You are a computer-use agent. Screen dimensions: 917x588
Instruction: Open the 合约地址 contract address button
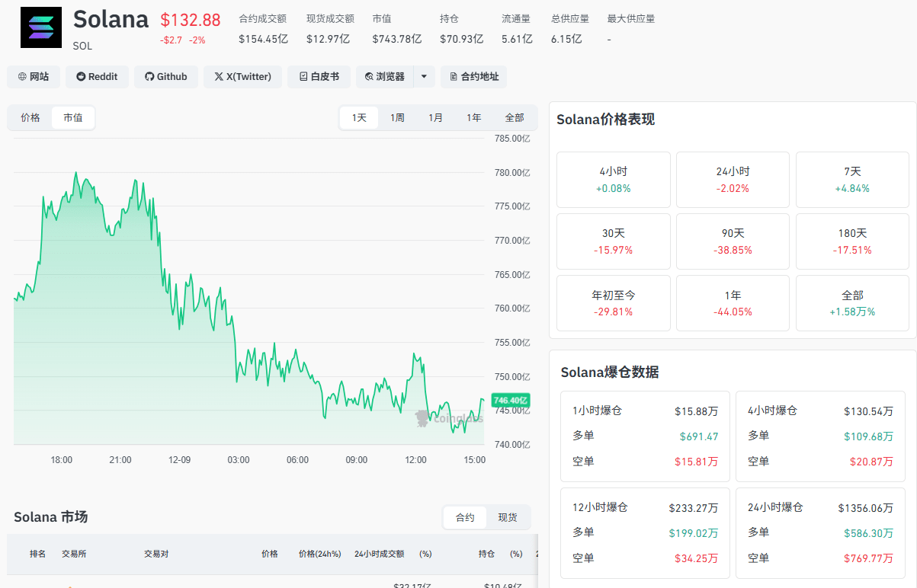point(473,77)
